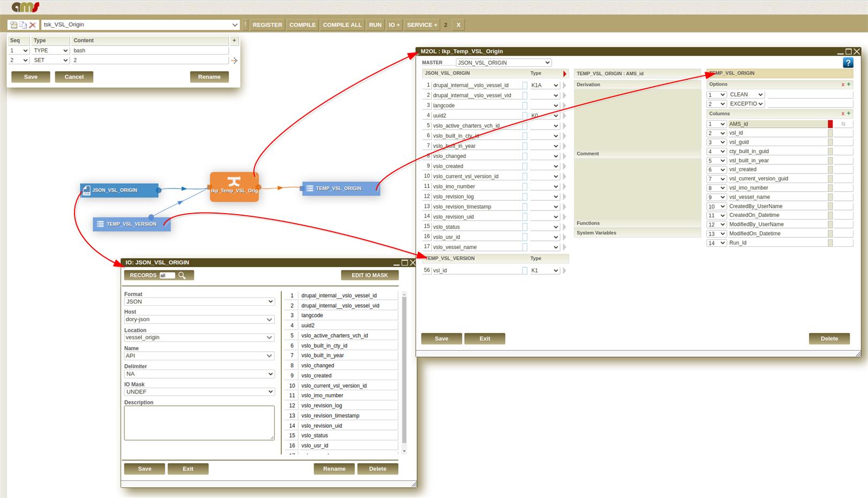Click REGISTER in the top toolbar
The image size is (868, 498).
[x=267, y=25]
